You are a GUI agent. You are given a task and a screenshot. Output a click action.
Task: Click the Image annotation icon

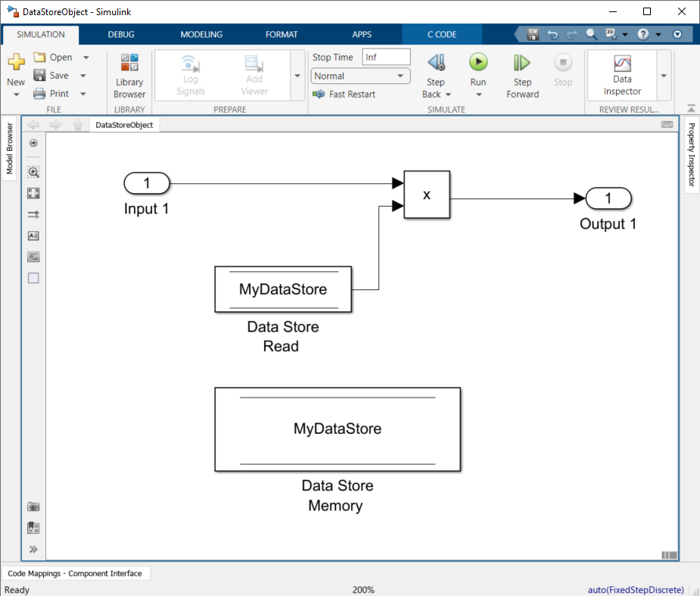point(33,257)
